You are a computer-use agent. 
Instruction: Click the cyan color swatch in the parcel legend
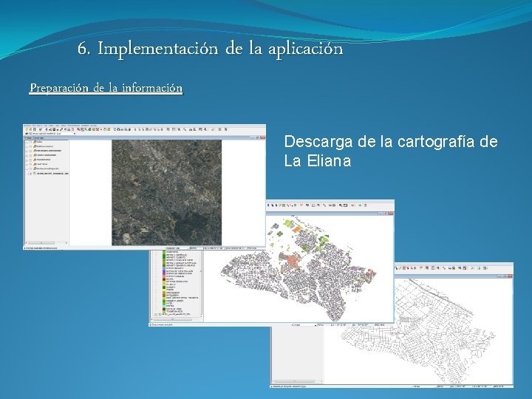click(x=164, y=306)
